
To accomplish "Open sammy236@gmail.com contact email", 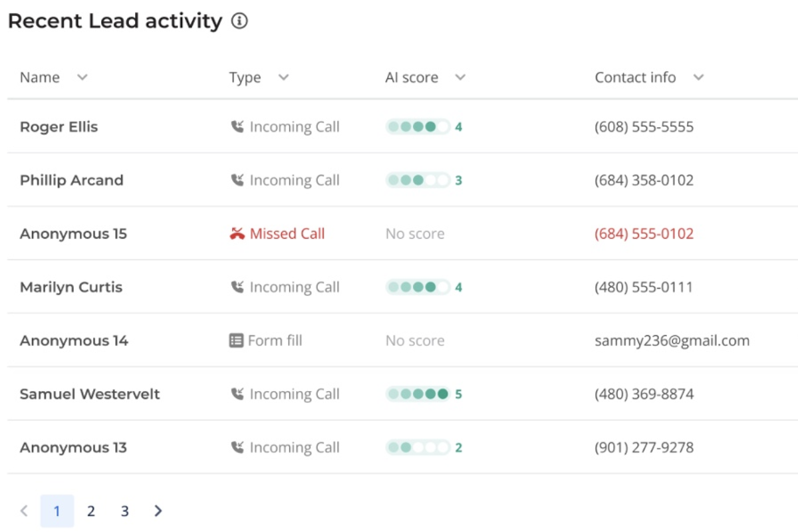I will pyautogui.click(x=672, y=340).
